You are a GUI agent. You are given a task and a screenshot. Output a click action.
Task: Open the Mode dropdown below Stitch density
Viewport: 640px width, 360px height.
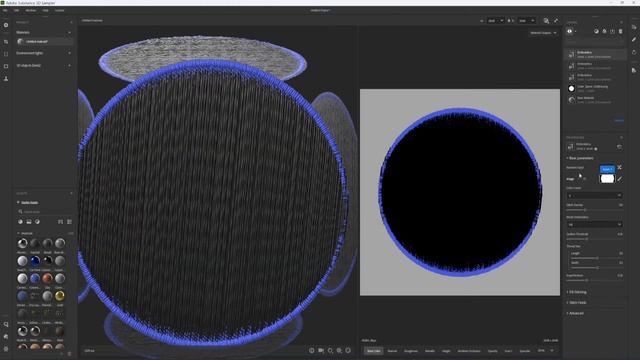point(594,224)
